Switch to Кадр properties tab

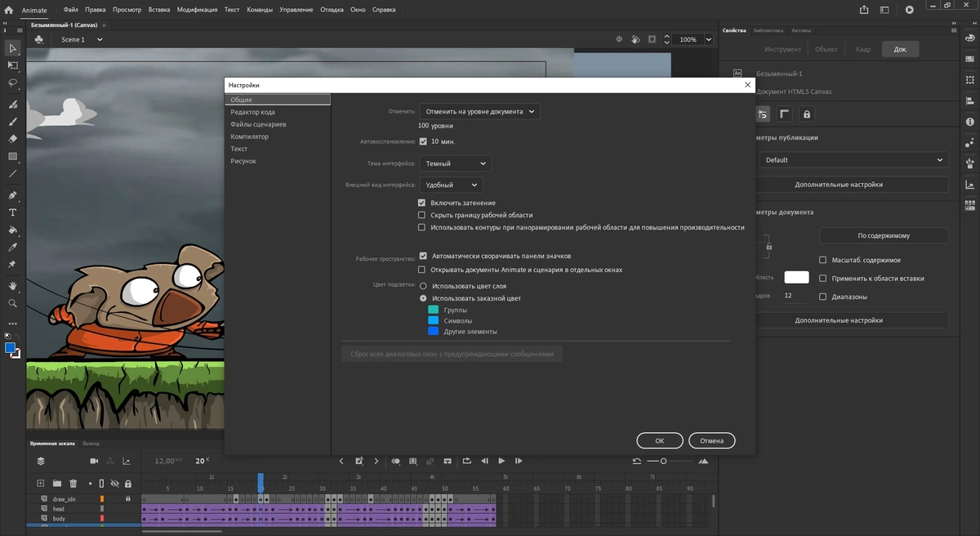(863, 49)
